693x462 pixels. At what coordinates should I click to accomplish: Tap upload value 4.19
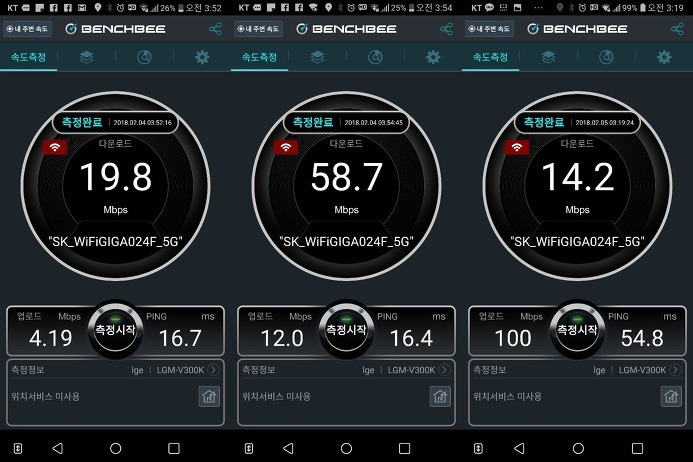[50, 338]
